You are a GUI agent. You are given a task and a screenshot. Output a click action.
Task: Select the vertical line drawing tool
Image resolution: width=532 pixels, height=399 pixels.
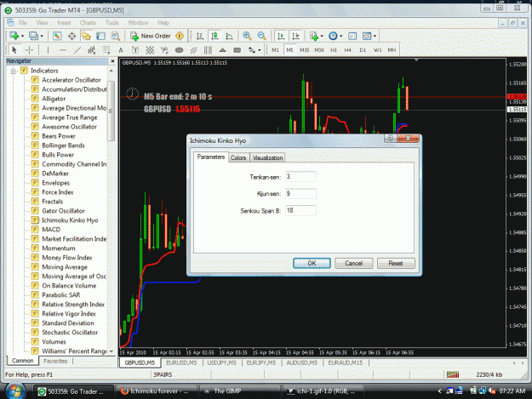[48, 50]
